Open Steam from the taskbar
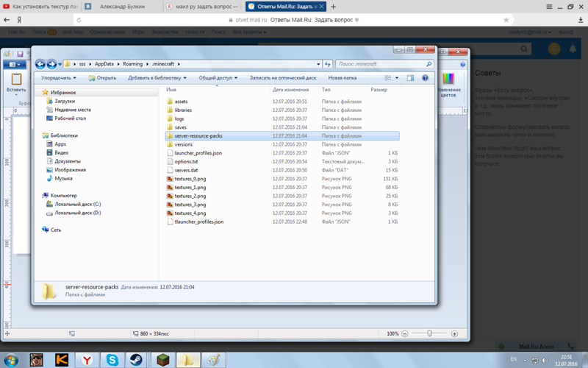588x368 pixels. [136, 360]
